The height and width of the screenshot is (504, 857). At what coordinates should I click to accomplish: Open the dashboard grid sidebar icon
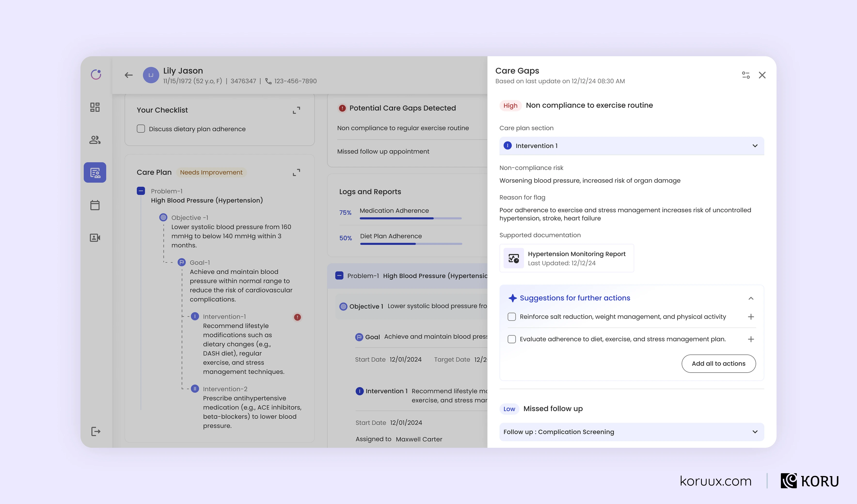(x=95, y=107)
